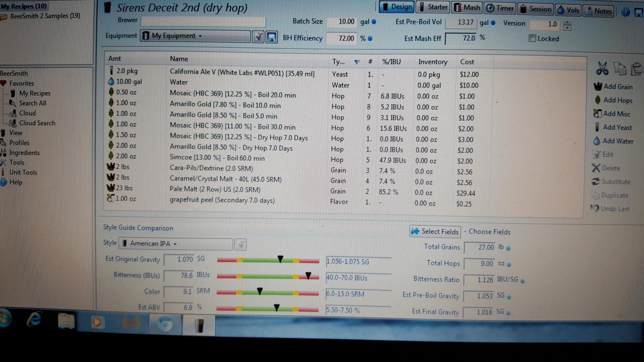Delete the selected ingredient

tap(606, 168)
